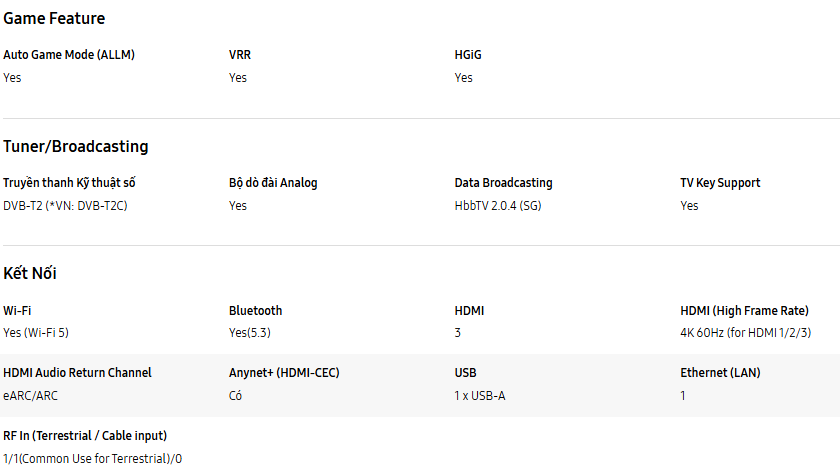
Task: Click the Tuner/Broadcasting section heading
Action: 76,146
